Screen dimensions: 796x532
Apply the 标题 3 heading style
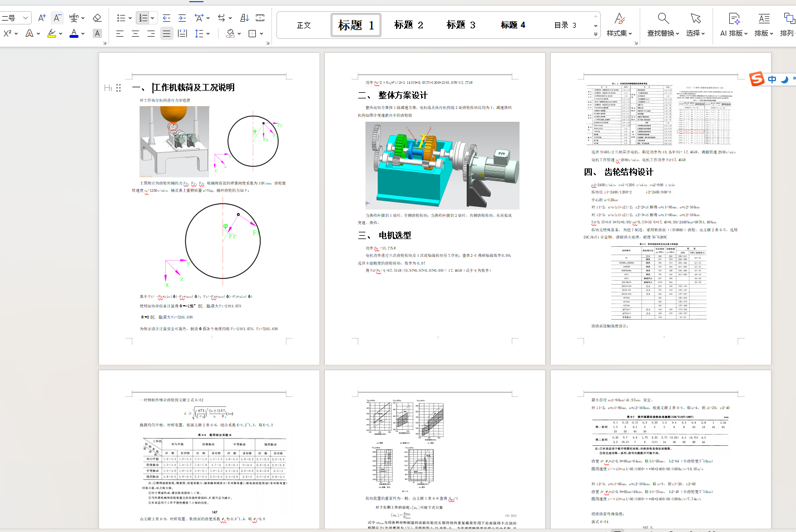461,25
